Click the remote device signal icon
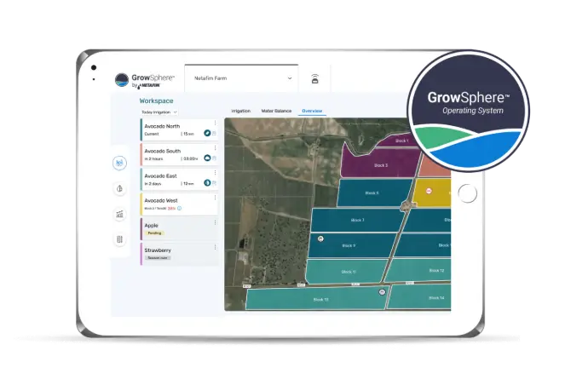This screenshot has width=588, height=385. [315, 78]
